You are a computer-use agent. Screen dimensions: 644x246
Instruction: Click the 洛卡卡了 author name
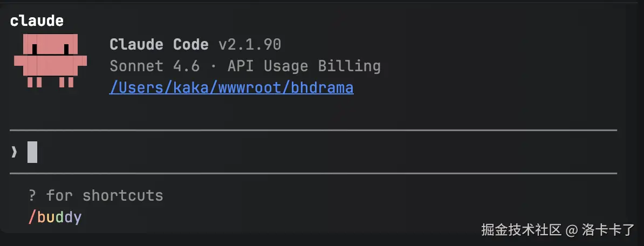point(609,230)
